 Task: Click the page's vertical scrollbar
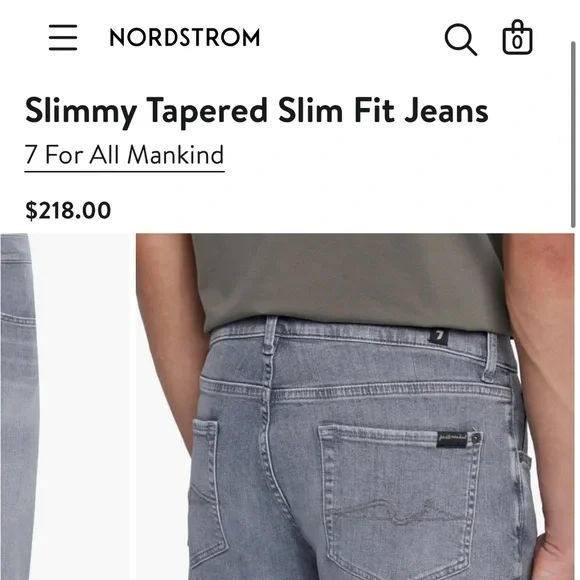(x=573, y=135)
